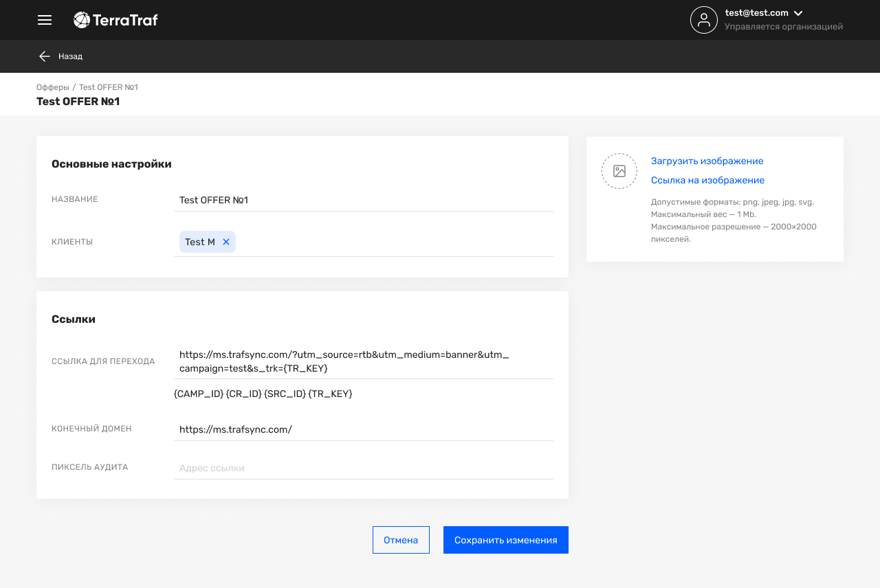Click Test OFFER №1 breadcrumb item
Screen dimensions: 880x588
tap(109, 87)
